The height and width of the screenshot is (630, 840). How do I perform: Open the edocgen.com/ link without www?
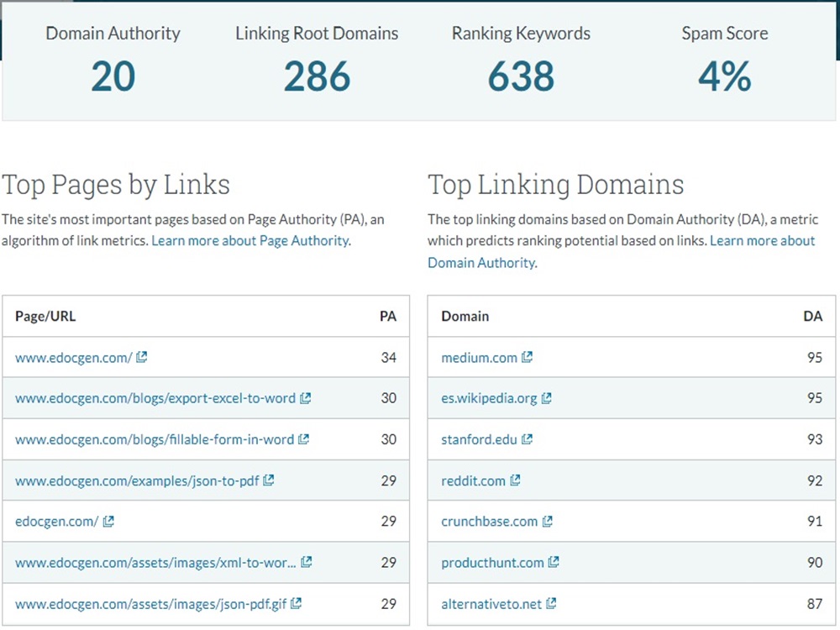coord(57,522)
